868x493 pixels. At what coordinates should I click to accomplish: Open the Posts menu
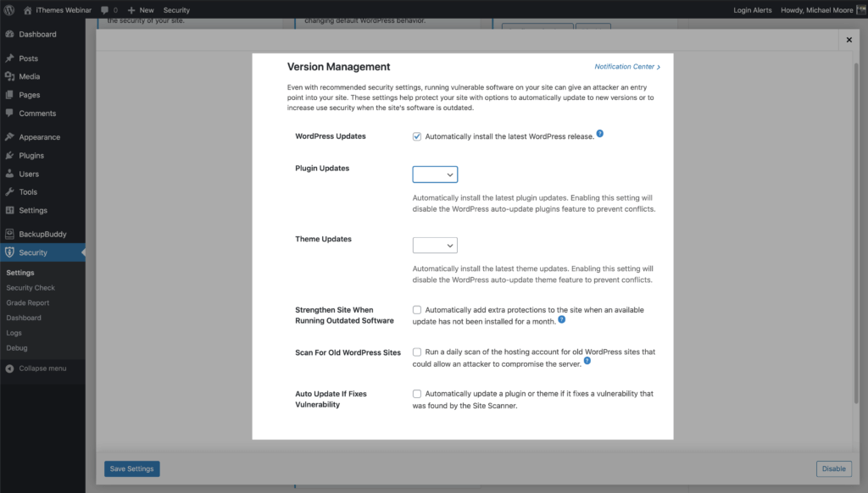coord(28,58)
